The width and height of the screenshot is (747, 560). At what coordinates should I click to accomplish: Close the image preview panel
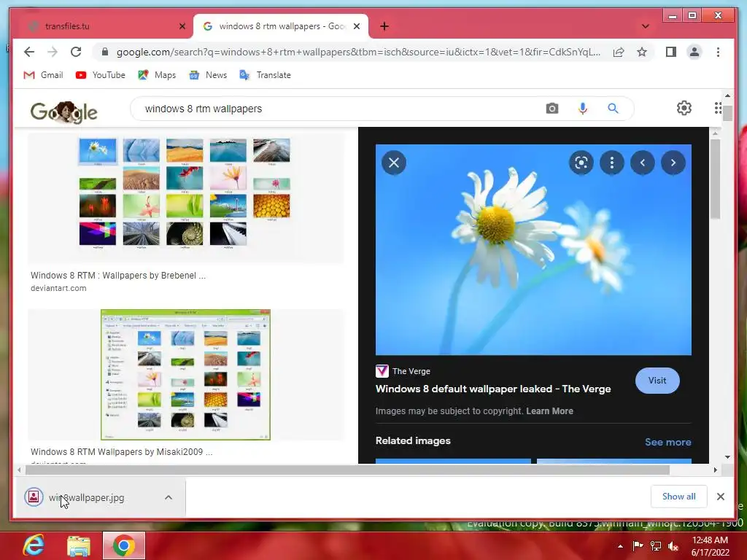[x=394, y=163]
